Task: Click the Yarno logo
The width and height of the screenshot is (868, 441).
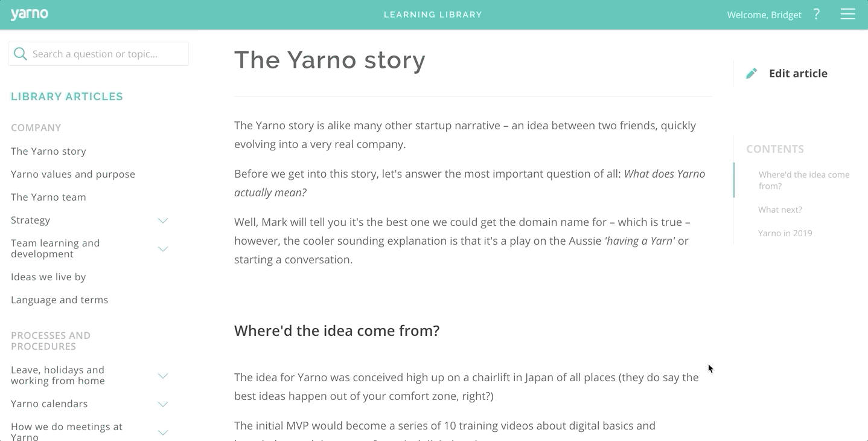Action: coord(30,14)
